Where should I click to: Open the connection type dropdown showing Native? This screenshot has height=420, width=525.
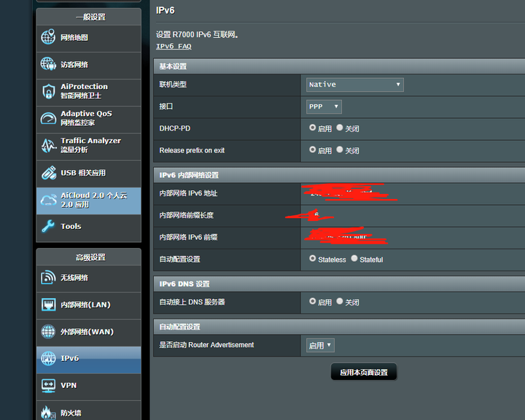[355, 85]
